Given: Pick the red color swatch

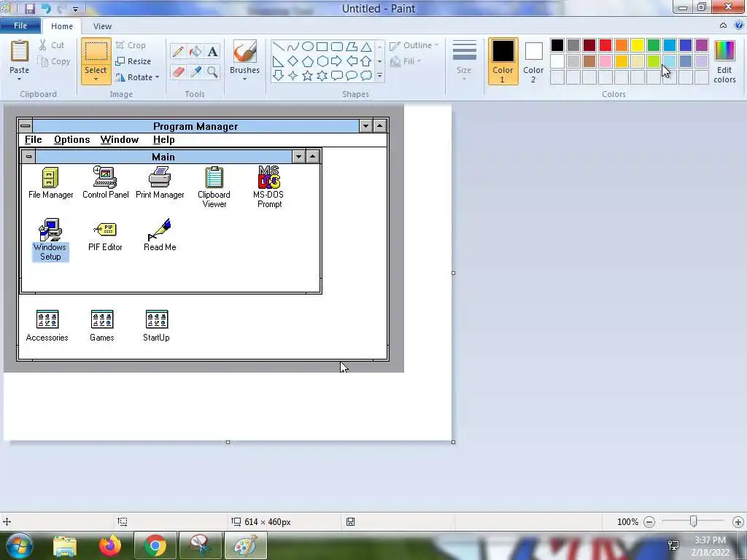Looking at the screenshot, I should tap(605, 45).
